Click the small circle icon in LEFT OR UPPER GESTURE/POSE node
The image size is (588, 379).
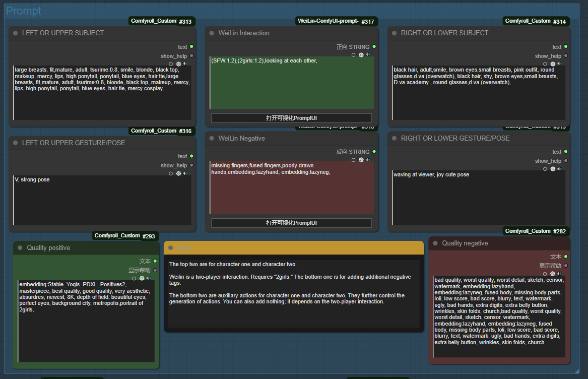click(171, 174)
